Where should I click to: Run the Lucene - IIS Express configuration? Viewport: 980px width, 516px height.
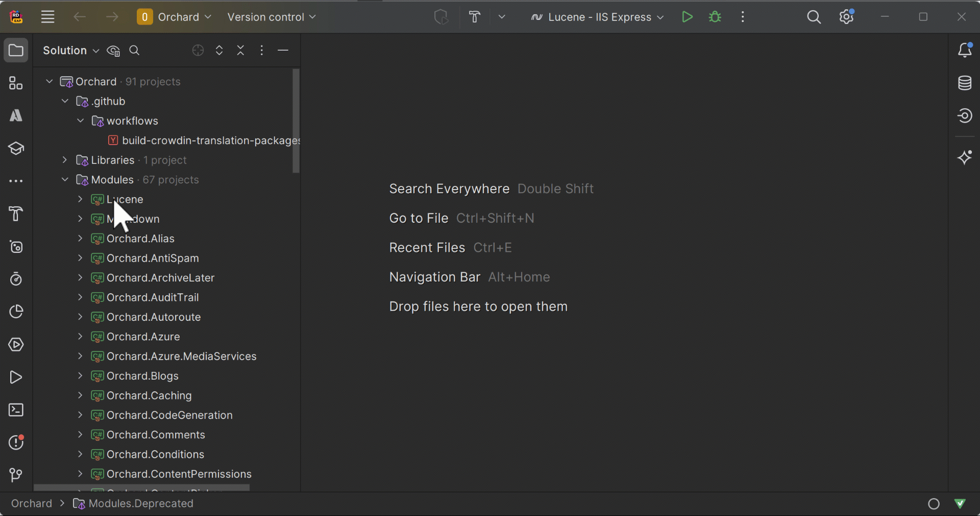pyautogui.click(x=687, y=17)
